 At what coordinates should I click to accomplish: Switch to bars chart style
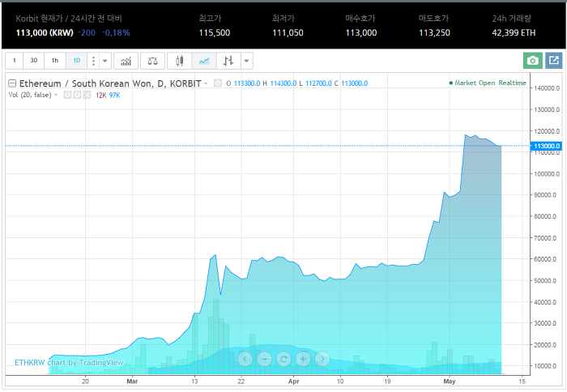pos(228,61)
